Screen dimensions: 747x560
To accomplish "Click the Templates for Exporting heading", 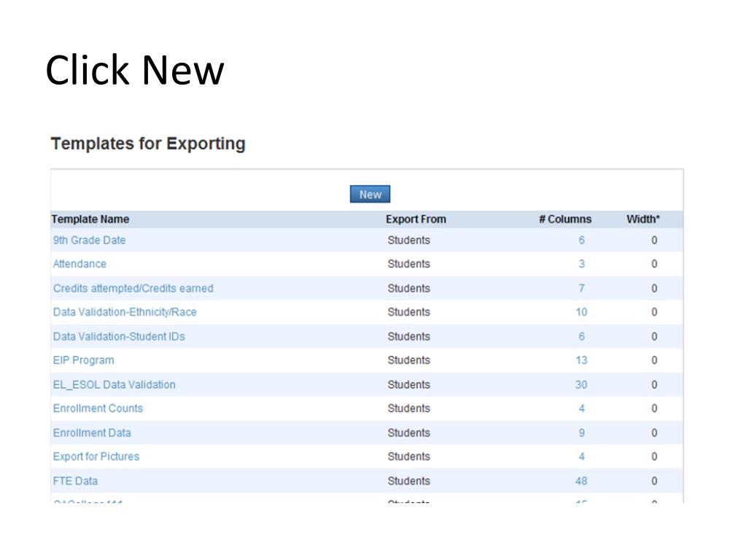I will (148, 144).
